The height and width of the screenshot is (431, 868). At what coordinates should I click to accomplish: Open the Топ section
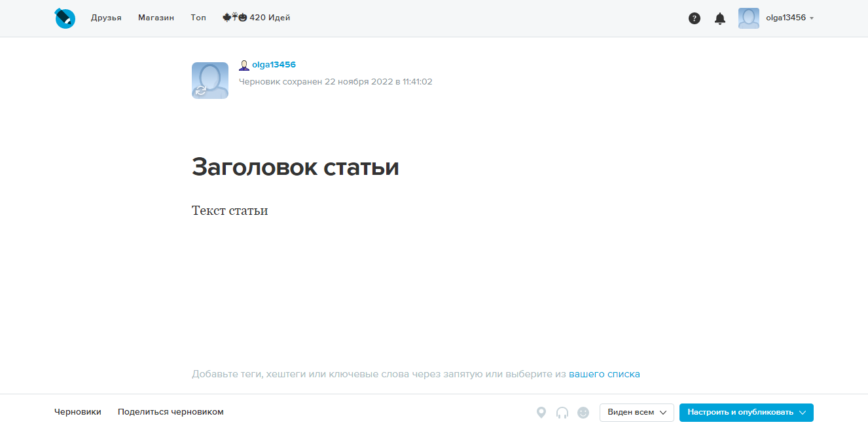[198, 18]
